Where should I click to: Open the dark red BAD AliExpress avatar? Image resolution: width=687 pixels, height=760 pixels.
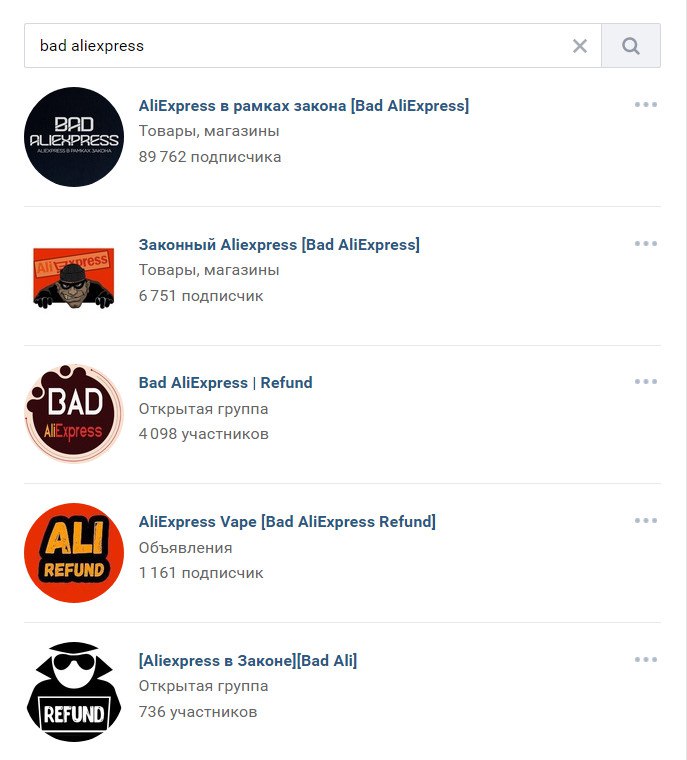point(74,414)
